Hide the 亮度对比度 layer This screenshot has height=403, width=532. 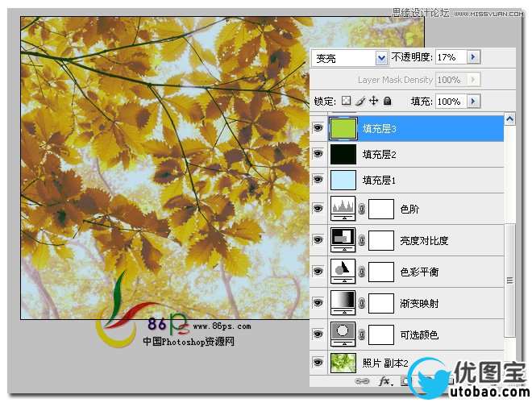pos(318,240)
